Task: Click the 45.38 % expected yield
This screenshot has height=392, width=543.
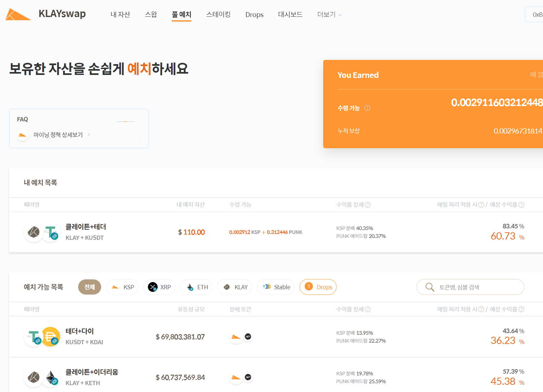Action: point(507,382)
